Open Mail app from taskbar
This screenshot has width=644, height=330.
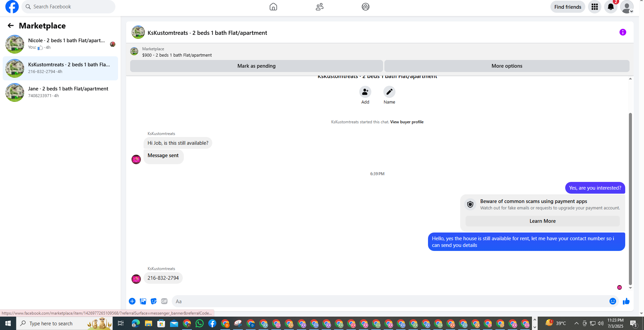[x=174, y=323]
